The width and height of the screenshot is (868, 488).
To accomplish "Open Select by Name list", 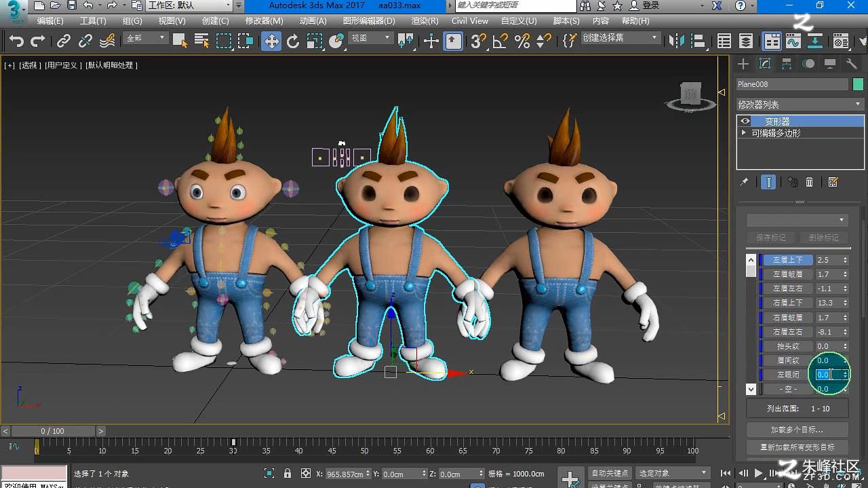I will tap(201, 41).
